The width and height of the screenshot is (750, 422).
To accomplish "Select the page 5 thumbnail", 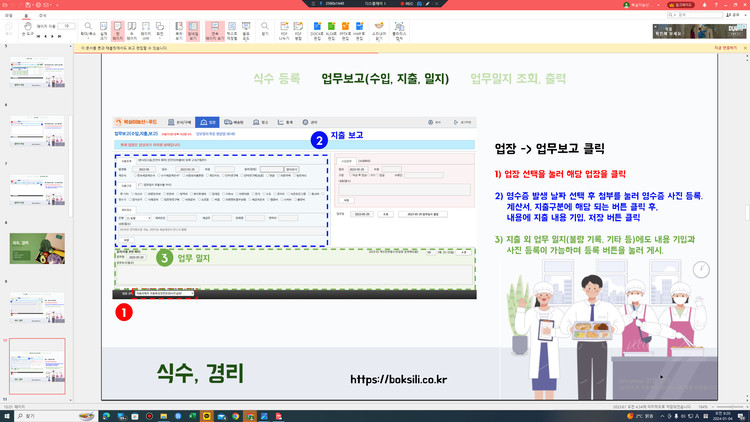I will 37,72.
